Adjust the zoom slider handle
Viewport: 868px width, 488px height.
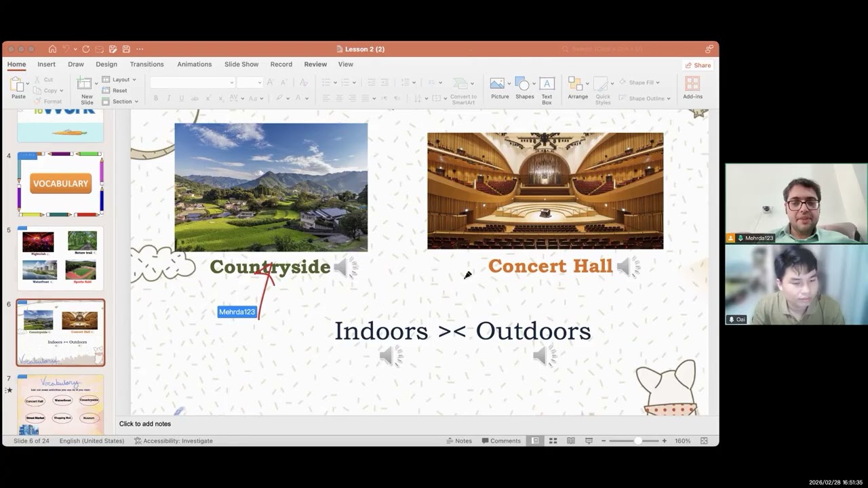[x=637, y=441]
